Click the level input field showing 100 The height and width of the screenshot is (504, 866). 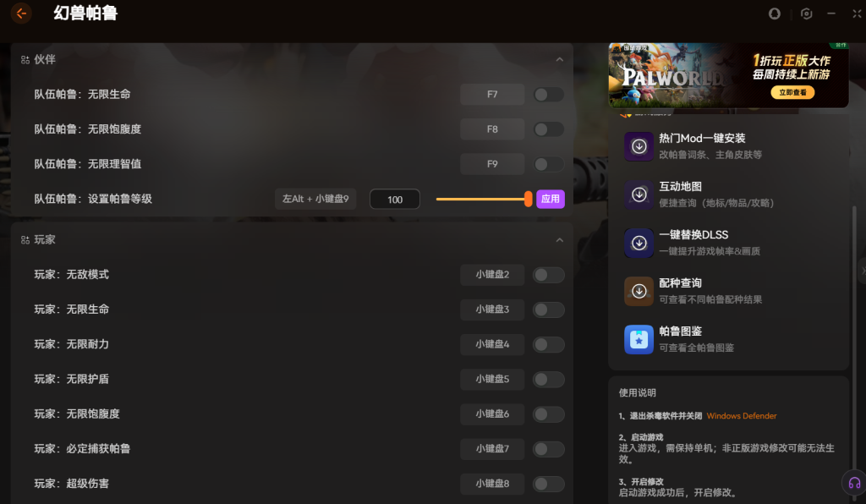(395, 200)
